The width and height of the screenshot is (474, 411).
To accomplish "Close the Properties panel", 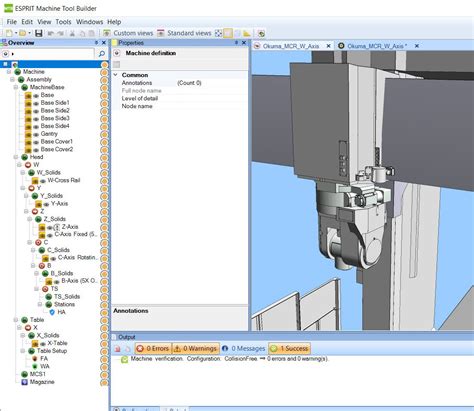I will point(244,43).
